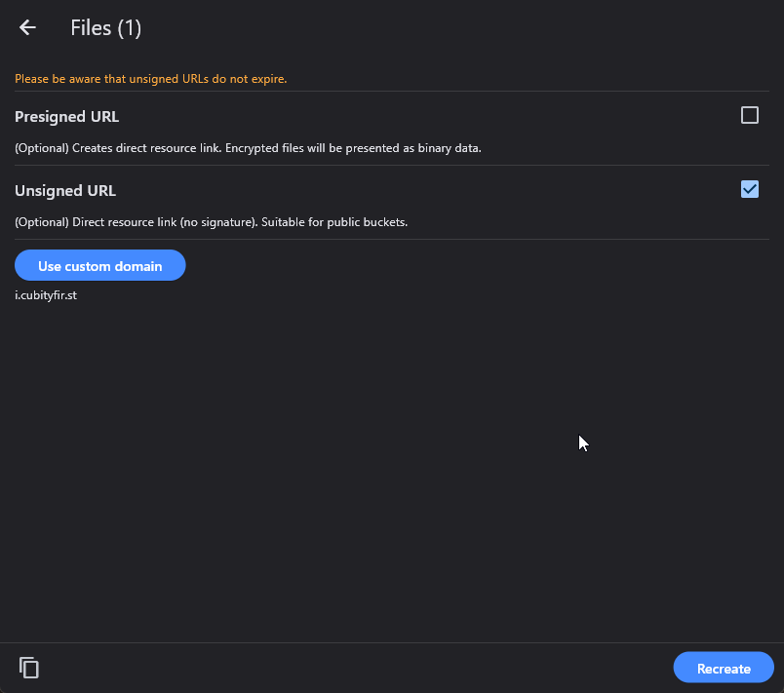Click the divider between Presigned and Unsigned sections
784x693 pixels.
pyautogui.click(x=390, y=166)
